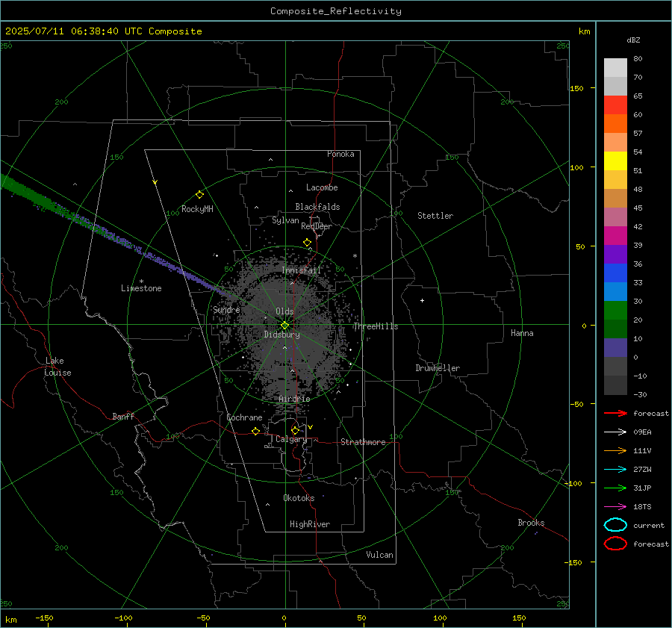Viewport: 672px width, 628px height.
Task: Click the Okotoks city label
Action: 299,498
